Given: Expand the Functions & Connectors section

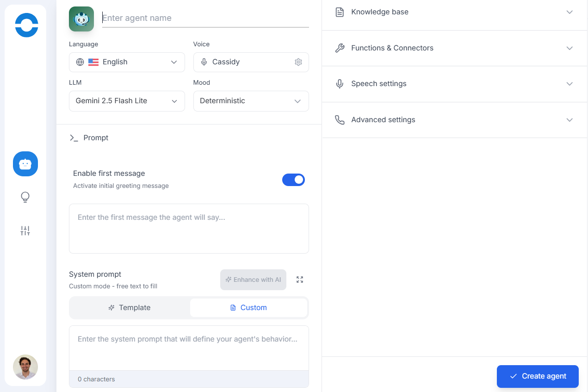Looking at the screenshot, I should coord(454,48).
